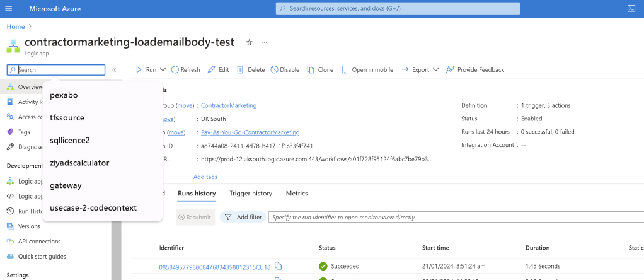Click the '1.45 Seconds' duration cell
The image size is (644, 280).
coord(543,266)
